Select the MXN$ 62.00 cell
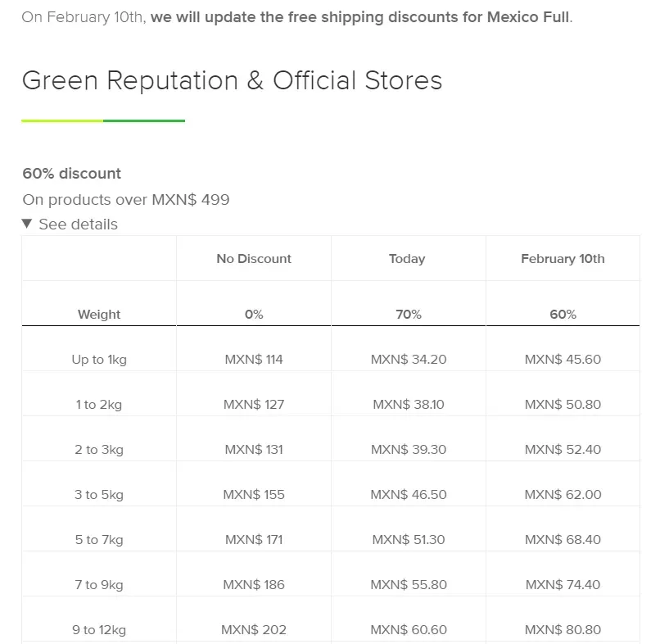Image resolution: width=660 pixels, height=644 pixels. (x=563, y=495)
